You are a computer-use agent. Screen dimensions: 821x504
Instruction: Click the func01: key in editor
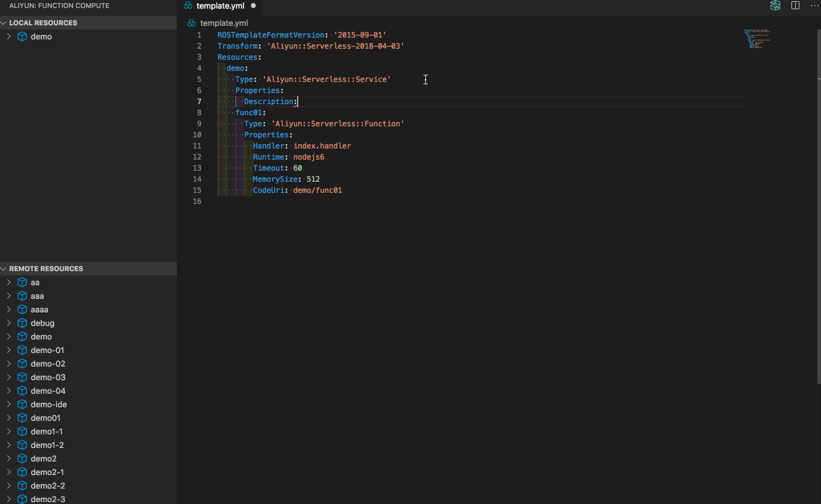point(250,113)
